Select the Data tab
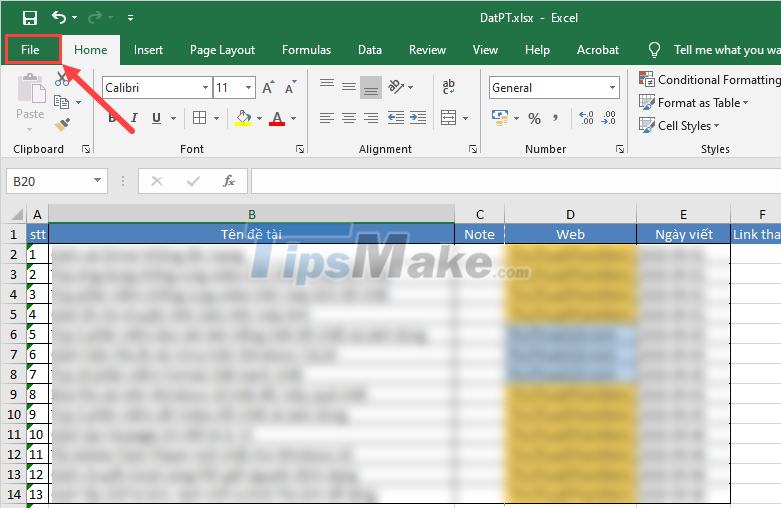The width and height of the screenshot is (781, 508). [370, 50]
